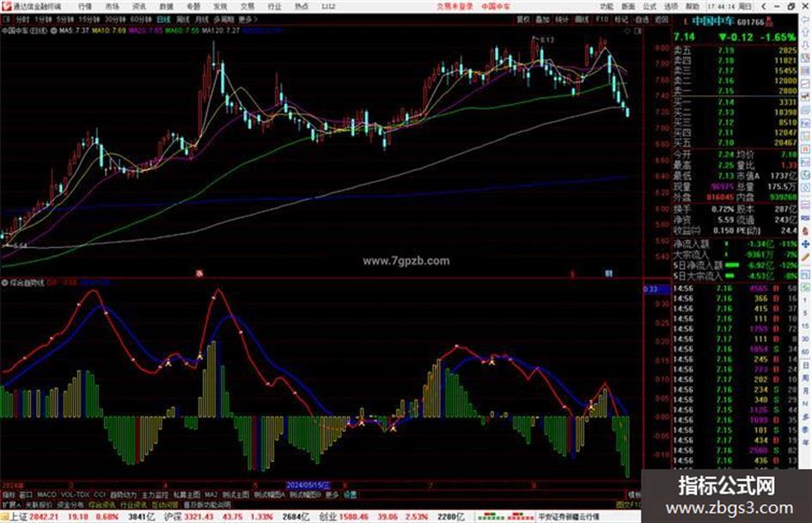
Task: Switch chart to 分时 view
Action: (22, 19)
